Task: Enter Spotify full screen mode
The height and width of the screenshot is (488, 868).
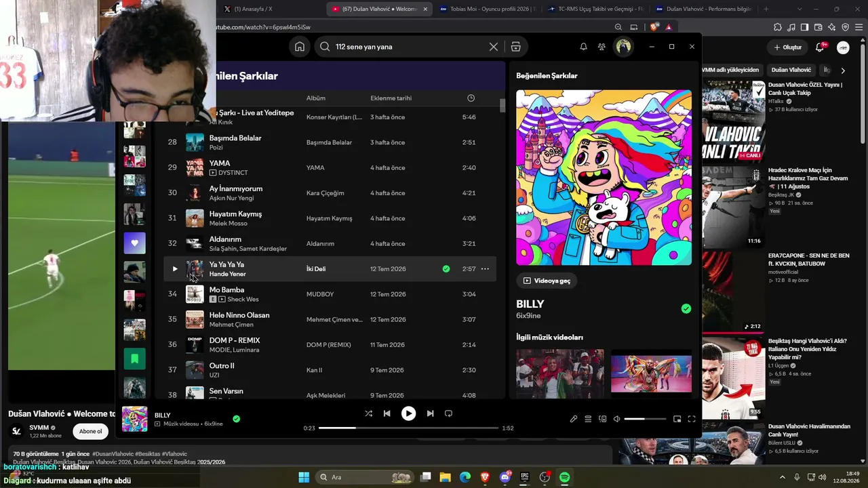Action: 692,419
